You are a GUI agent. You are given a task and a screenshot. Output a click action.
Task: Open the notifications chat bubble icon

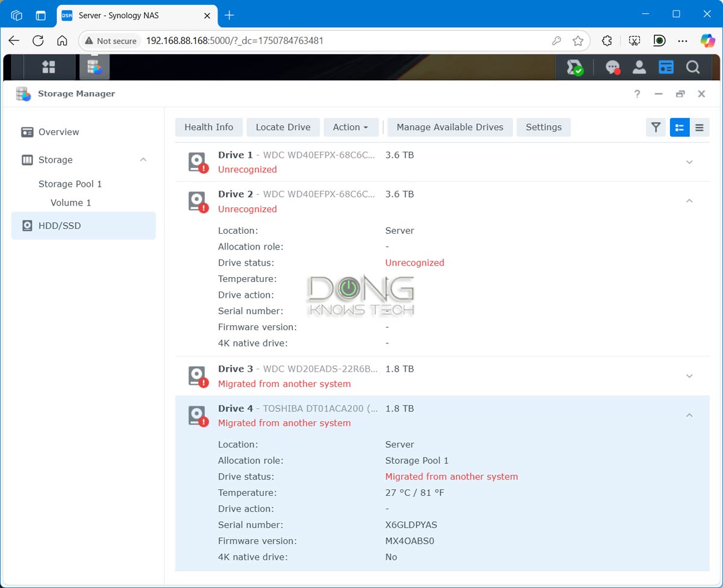613,67
